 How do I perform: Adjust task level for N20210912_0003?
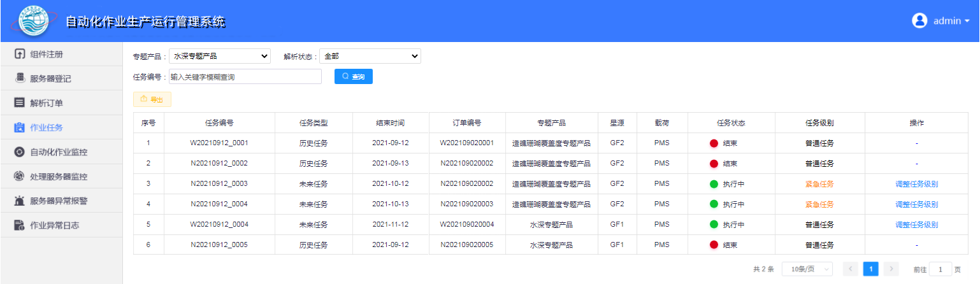click(916, 184)
